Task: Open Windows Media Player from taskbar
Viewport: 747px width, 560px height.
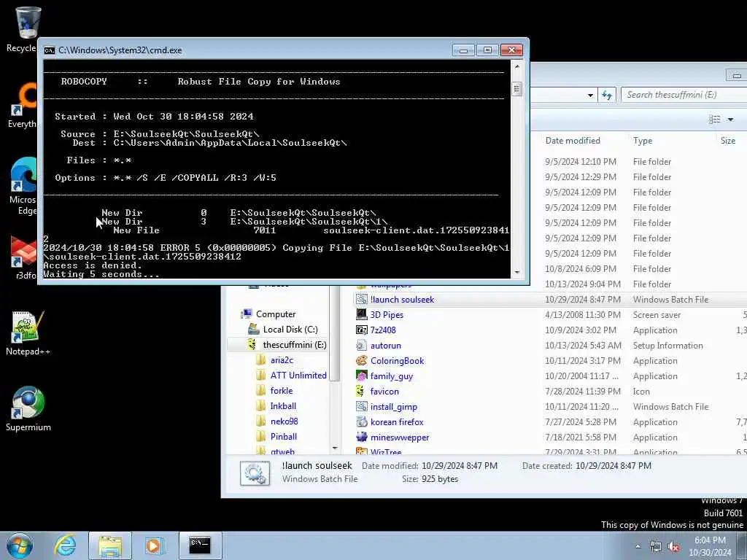Action: coord(154,545)
